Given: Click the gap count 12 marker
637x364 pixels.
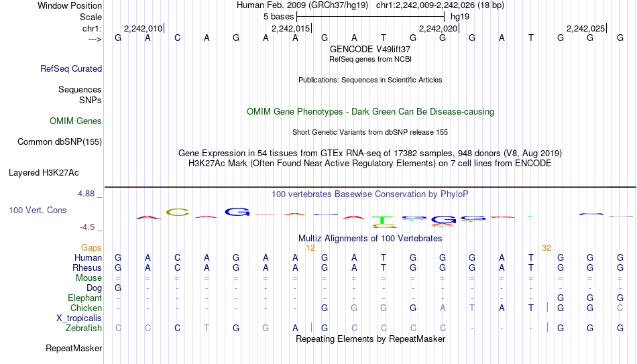Looking at the screenshot, I should (x=310, y=248).
